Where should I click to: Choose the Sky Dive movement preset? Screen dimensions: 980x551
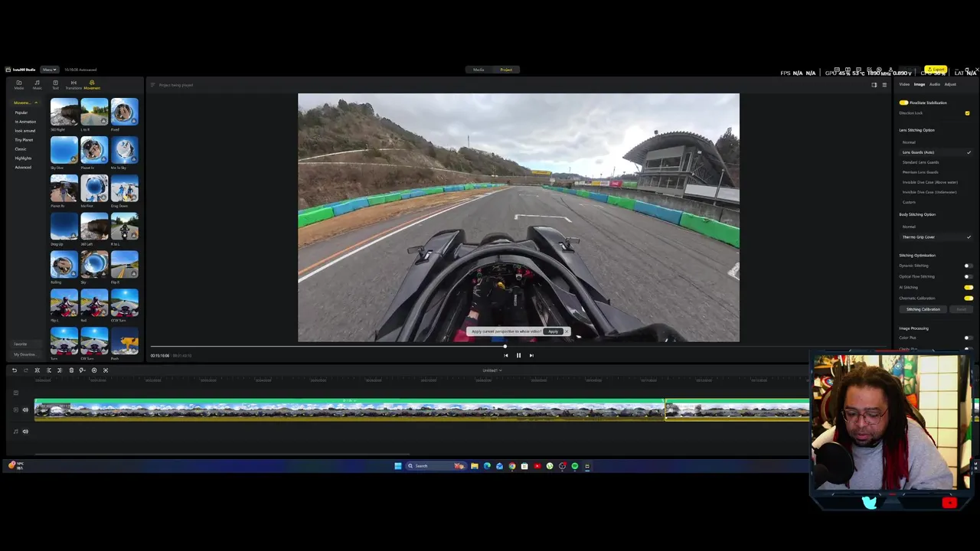[64, 150]
